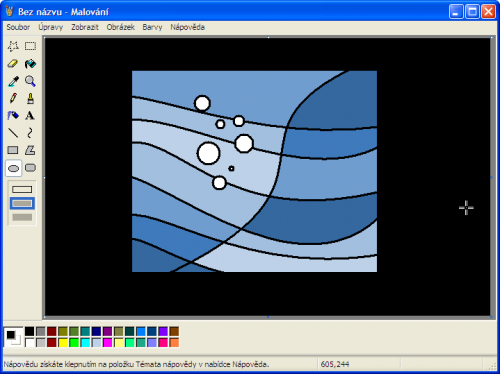The image size is (500, 374).
Task: Click the status bar help text about Nápověda
Action: pos(136,364)
